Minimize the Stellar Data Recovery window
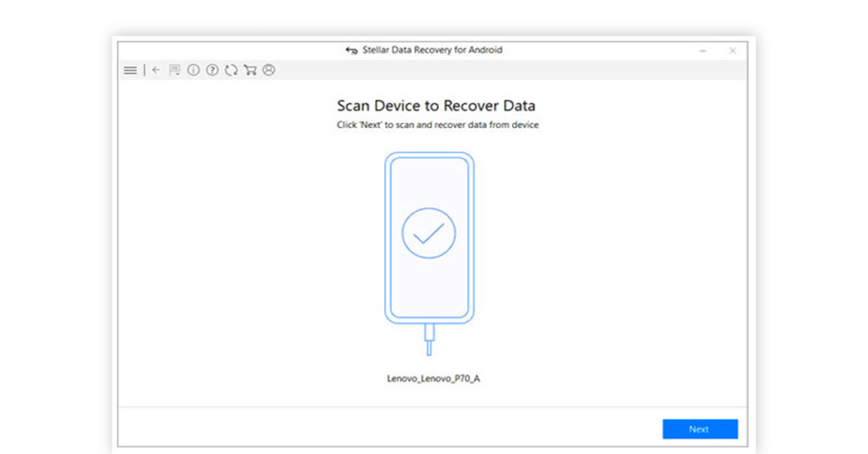This screenshot has width=868, height=454. coord(703,51)
